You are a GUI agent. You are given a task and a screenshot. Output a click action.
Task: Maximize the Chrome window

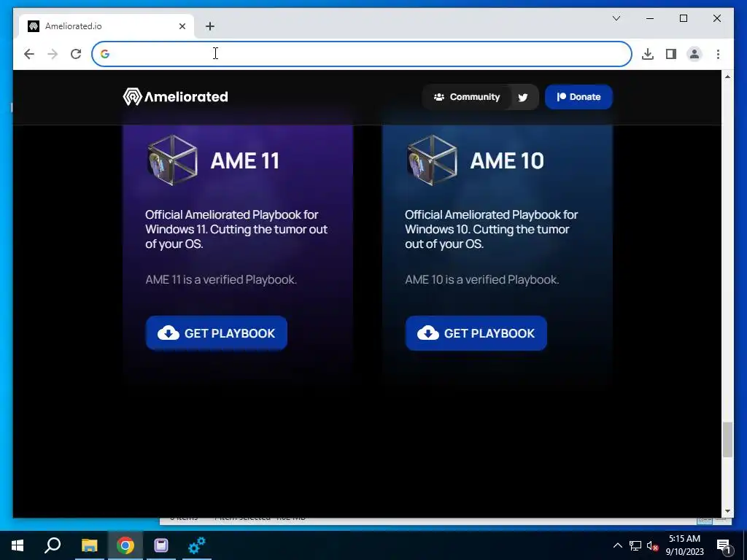point(683,18)
